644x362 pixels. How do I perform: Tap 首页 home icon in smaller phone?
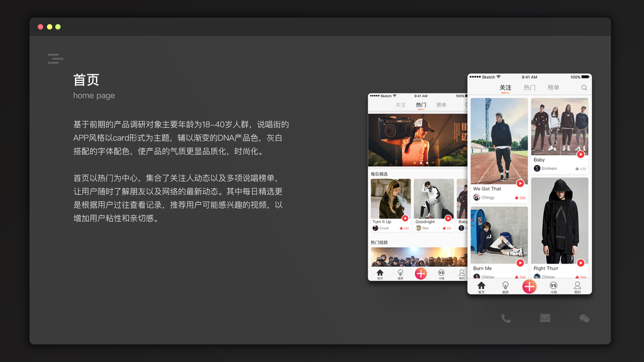coord(380,274)
